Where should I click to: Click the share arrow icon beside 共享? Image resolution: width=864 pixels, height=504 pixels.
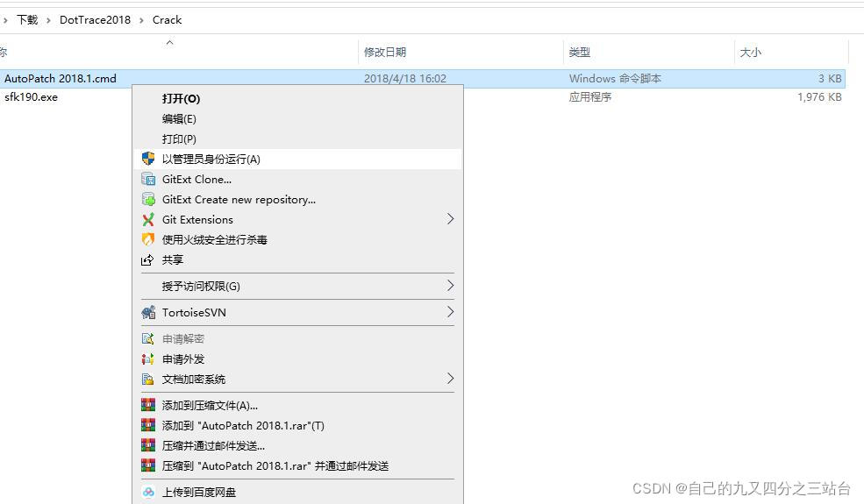point(147,259)
